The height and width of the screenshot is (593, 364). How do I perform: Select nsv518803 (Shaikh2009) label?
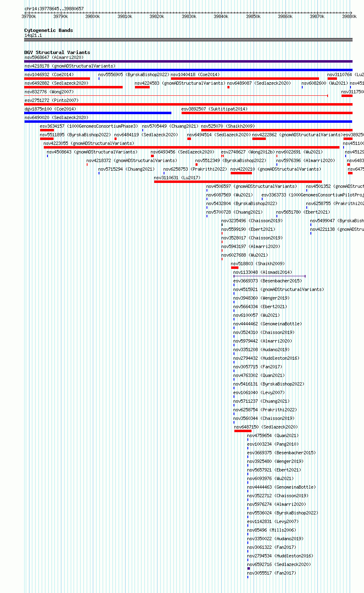258,264
